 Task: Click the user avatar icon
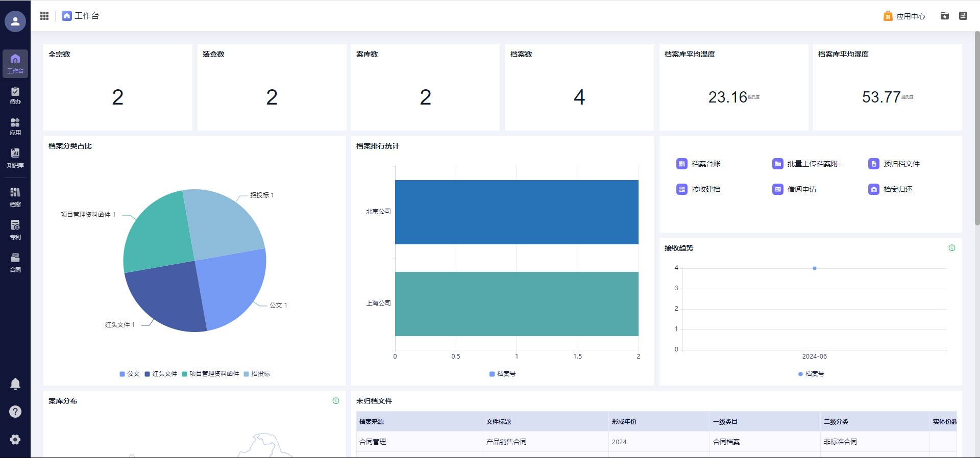click(15, 21)
